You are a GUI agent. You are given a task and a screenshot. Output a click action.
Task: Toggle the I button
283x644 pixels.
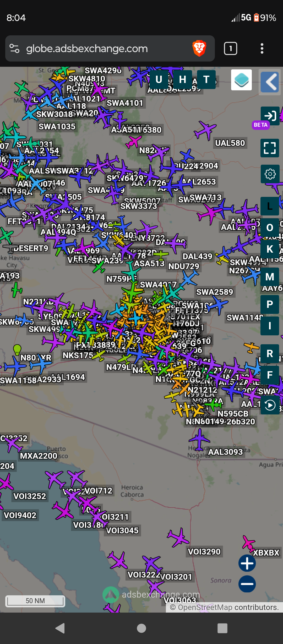click(x=270, y=326)
